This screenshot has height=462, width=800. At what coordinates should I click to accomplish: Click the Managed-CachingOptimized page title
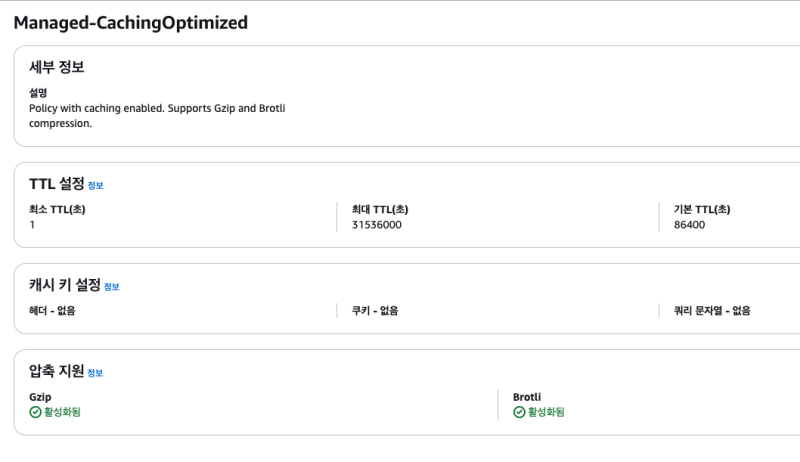130,22
